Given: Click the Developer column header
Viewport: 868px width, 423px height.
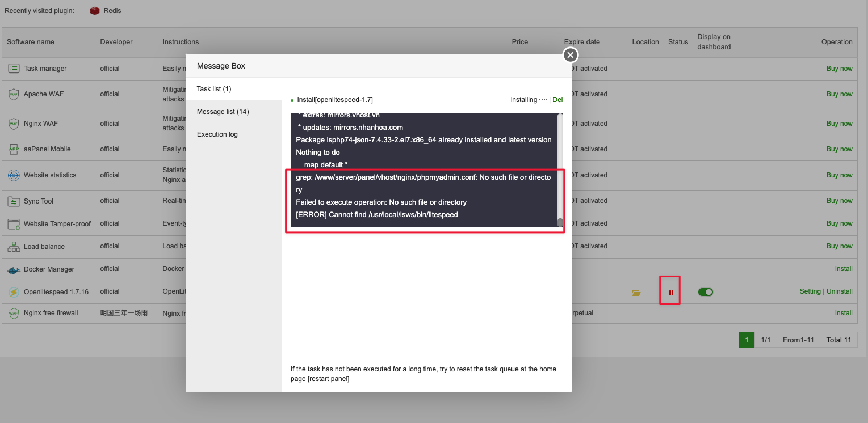Looking at the screenshot, I should (116, 42).
